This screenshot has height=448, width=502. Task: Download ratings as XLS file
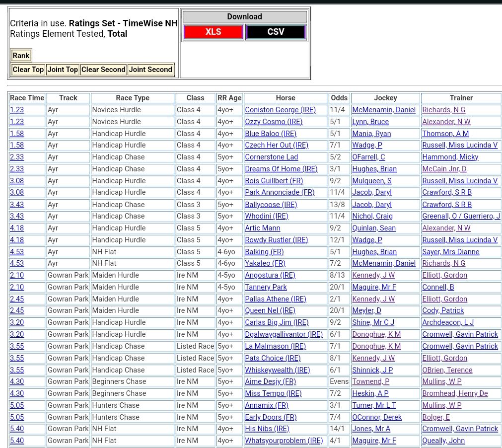click(x=213, y=32)
